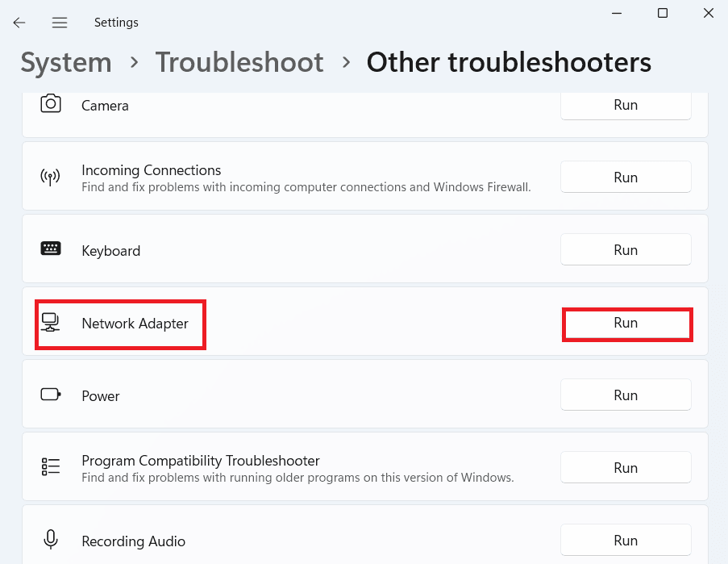Run the Camera troubleshooter
728x564 pixels.
(x=626, y=105)
